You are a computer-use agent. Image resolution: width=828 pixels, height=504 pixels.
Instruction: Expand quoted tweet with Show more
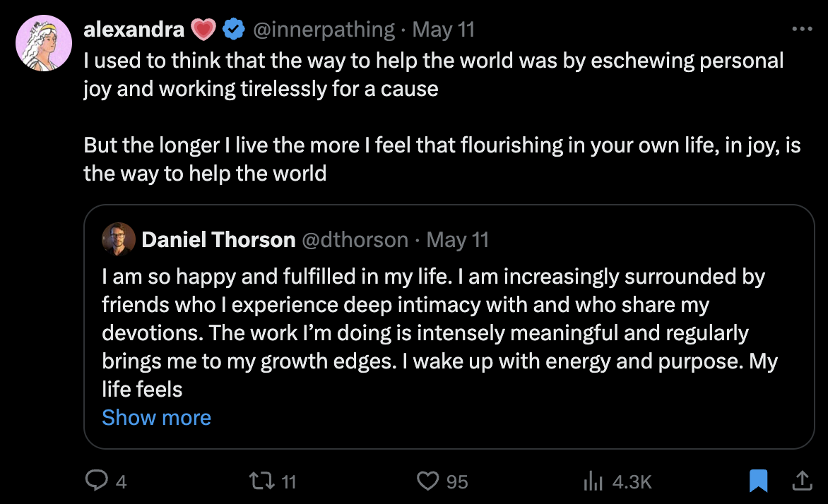[156, 417]
